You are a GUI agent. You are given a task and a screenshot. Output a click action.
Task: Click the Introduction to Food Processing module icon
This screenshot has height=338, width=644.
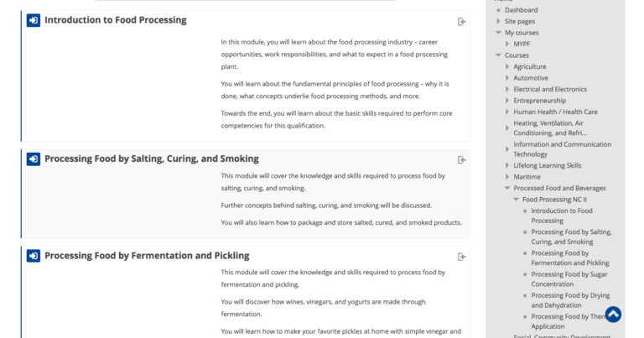(34, 20)
